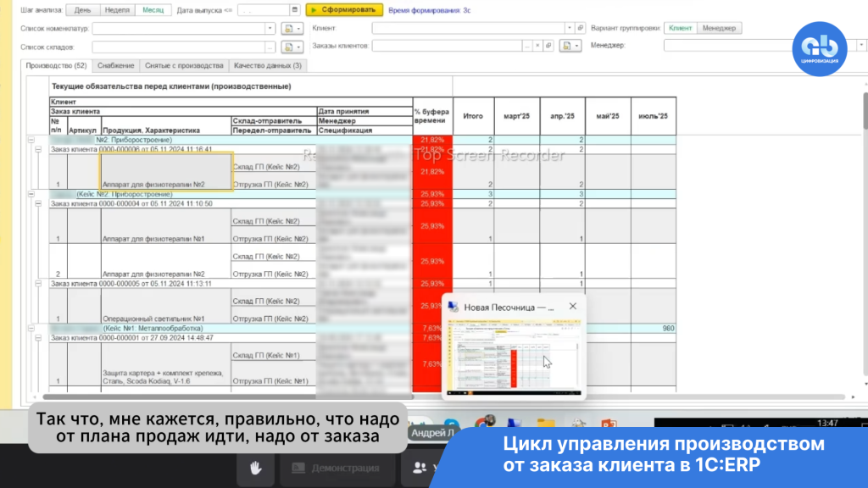
Task: Set analysis step to Неделя
Action: [x=117, y=10]
